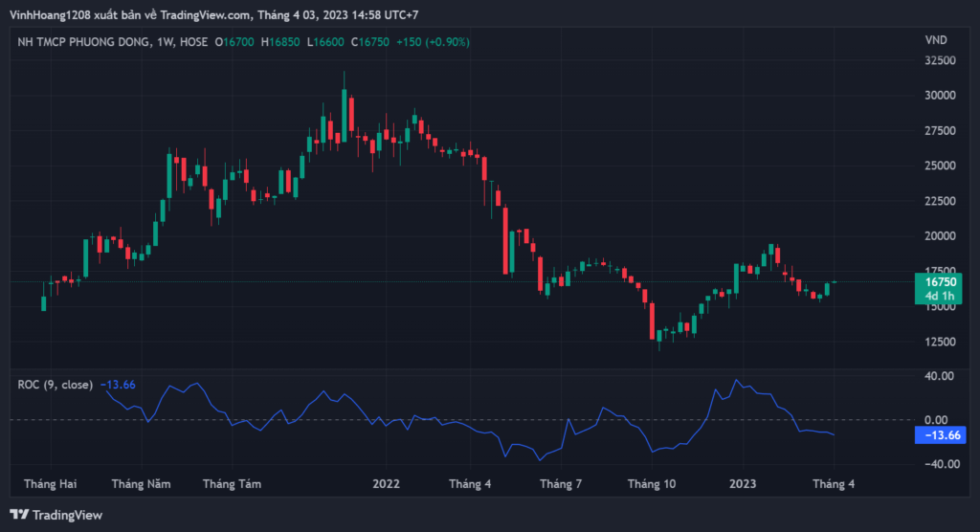Viewport: 980px width, 532px height.
Task: Select the NH TMCP PHUONG DONG symbol title
Action: (x=84, y=42)
